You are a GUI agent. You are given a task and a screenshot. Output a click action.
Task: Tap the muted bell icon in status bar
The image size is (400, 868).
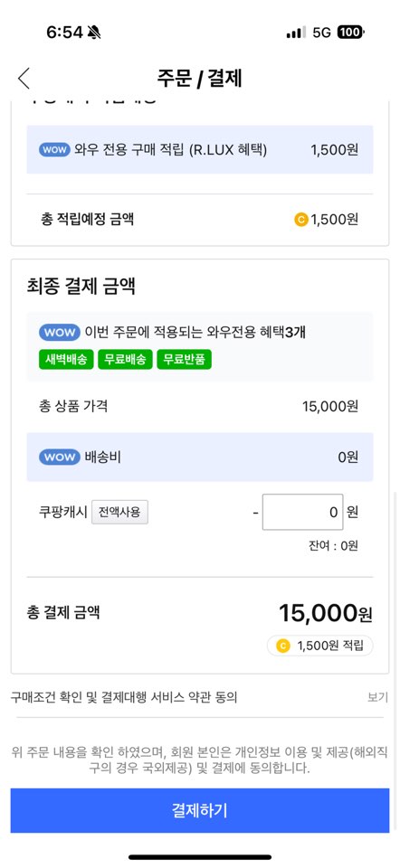coord(93,33)
